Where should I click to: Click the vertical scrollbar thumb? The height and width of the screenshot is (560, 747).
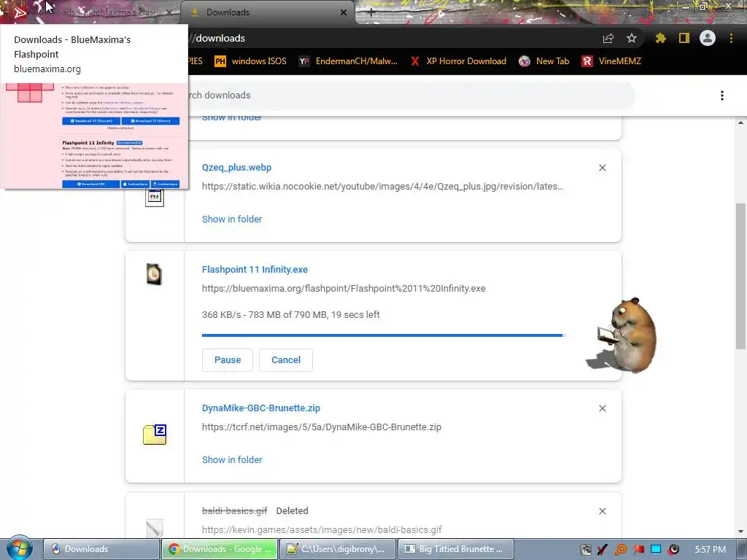740,276
